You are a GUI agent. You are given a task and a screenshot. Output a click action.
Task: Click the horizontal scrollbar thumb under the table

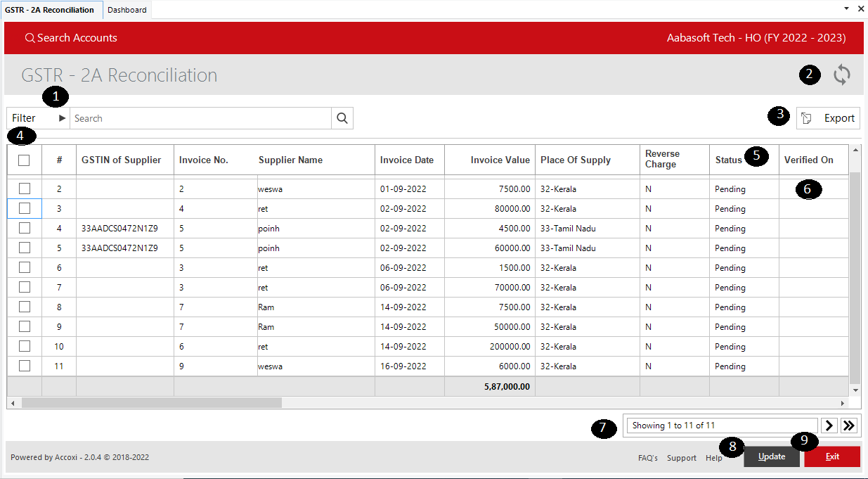(151, 403)
